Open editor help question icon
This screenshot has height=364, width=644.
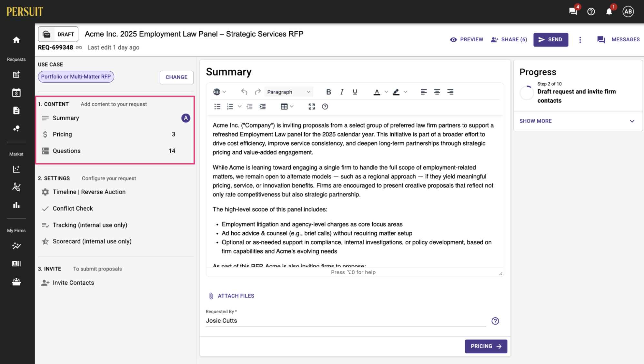325,106
